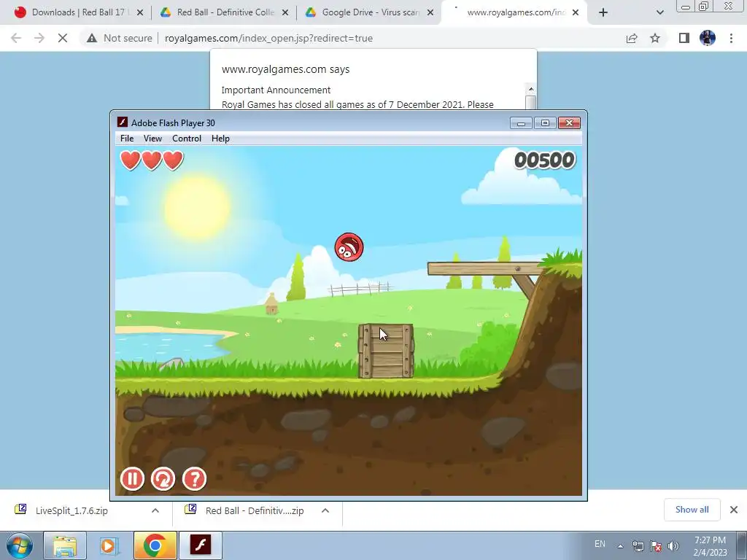Open the Control menu in Flash Player
This screenshot has height=560, width=747.
coord(187,138)
